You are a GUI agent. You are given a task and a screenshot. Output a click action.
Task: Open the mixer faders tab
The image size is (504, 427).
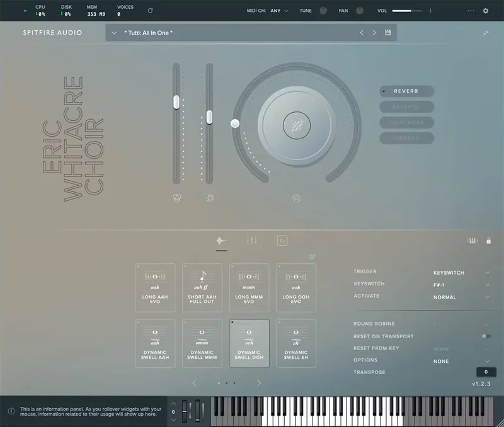(x=251, y=241)
